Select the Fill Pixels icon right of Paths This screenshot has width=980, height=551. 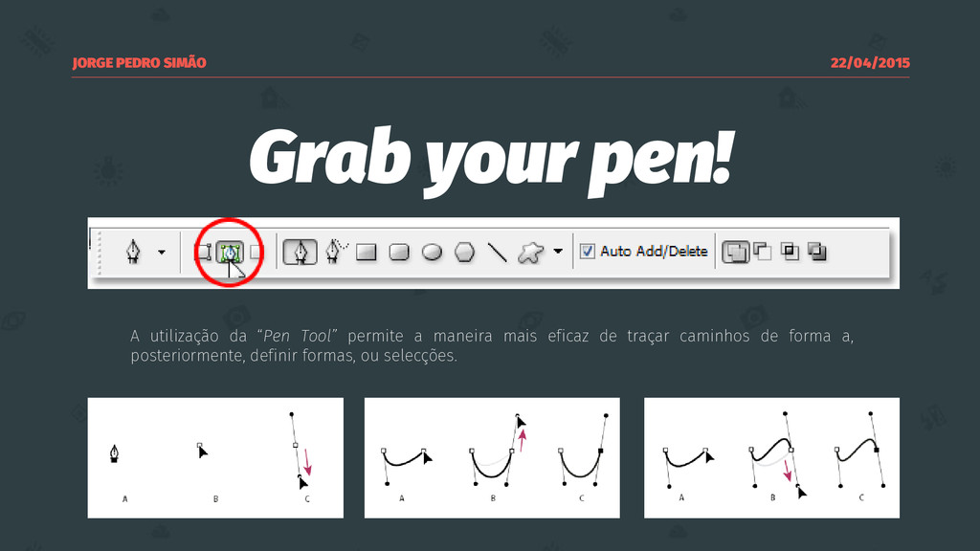(x=256, y=253)
